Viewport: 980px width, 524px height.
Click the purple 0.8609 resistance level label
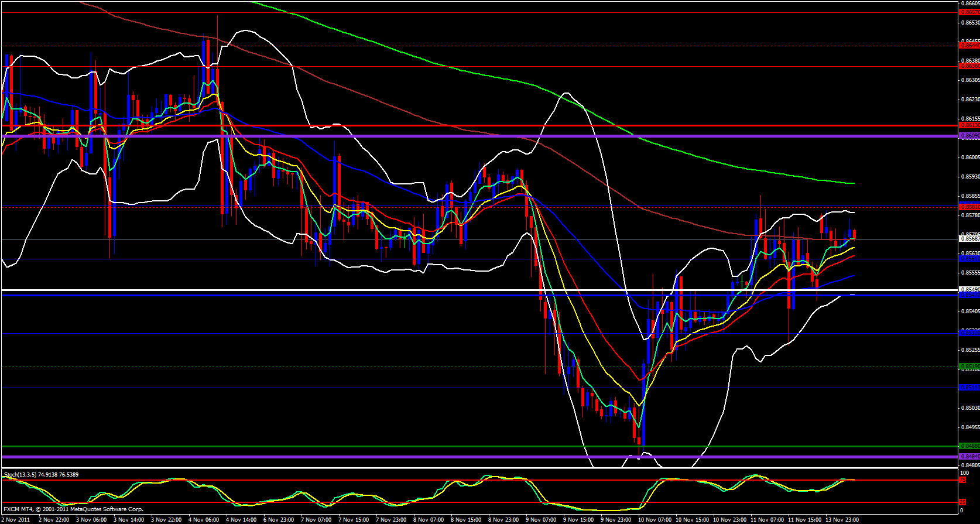[969, 136]
